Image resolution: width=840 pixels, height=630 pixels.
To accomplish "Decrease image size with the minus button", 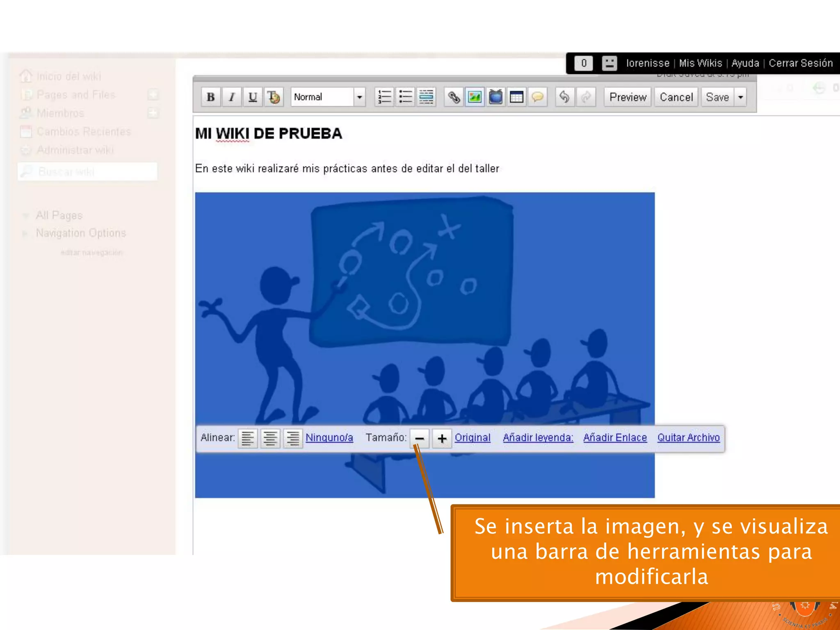I will (420, 438).
